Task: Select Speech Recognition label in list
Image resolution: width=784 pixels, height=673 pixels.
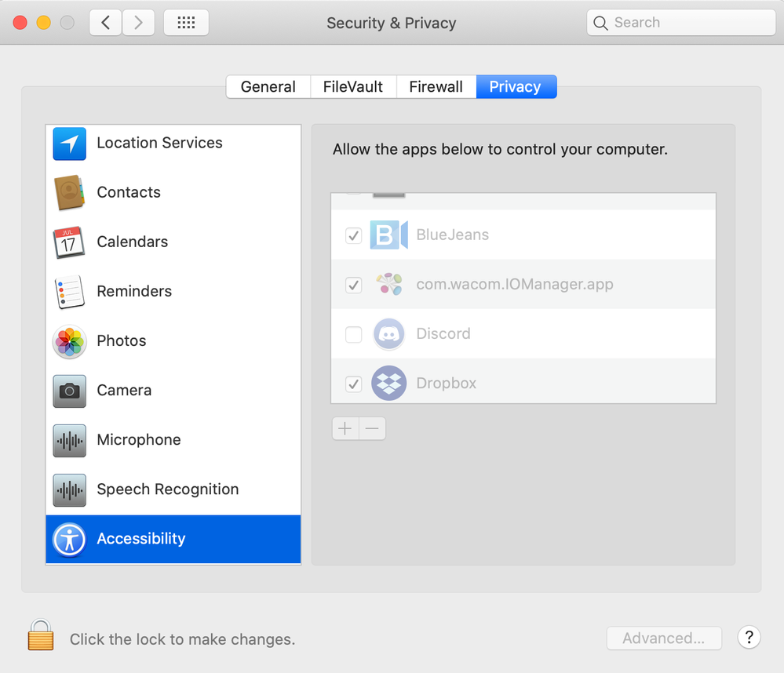Action: pos(168,489)
